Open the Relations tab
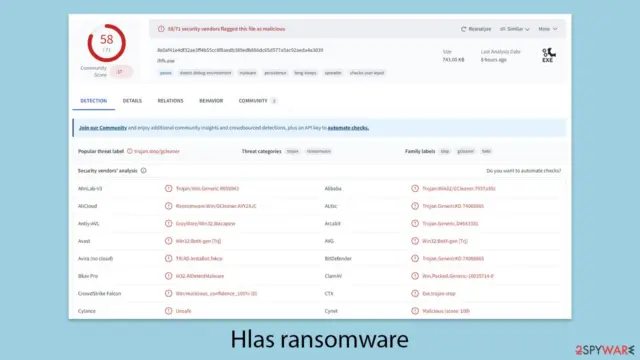The image size is (640, 360). point(171,101)
